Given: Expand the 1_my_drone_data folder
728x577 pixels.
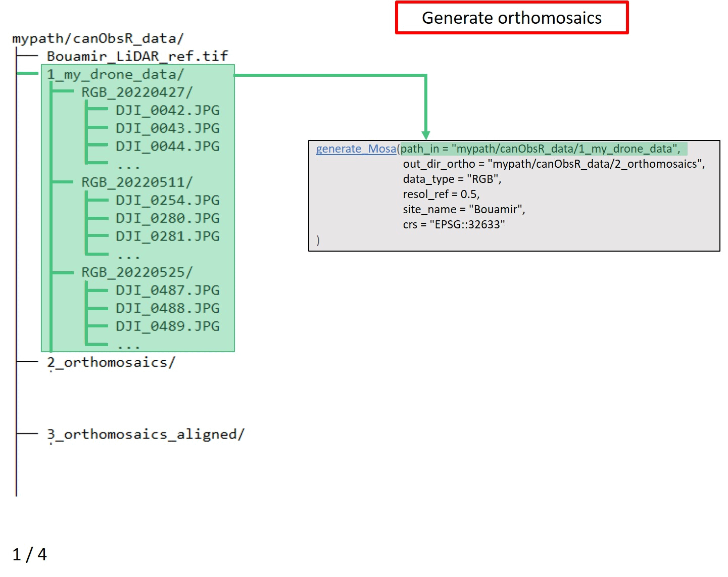Looking at the screenshot, I should [115, 75].
